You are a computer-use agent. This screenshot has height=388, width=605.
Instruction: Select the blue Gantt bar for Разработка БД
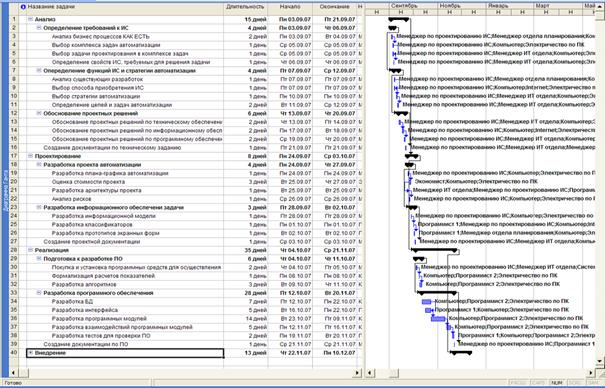click(x=426, y=302)
